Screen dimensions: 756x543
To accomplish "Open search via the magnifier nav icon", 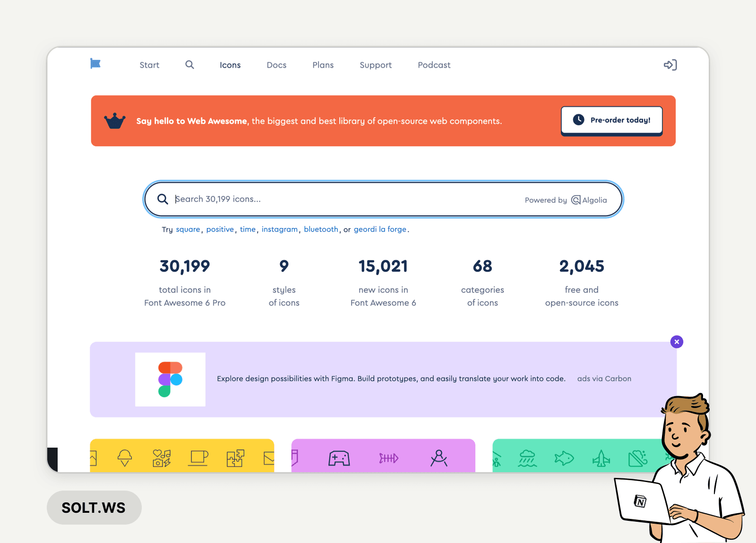I will 189,65.
